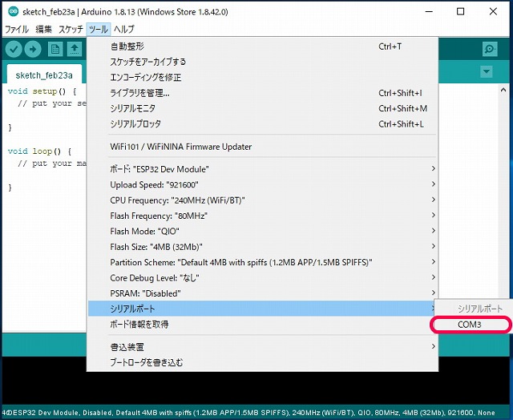
Task: Click the Verify checkmark toolbar icon
Action: pyautogui.click(x=14, y=50)
